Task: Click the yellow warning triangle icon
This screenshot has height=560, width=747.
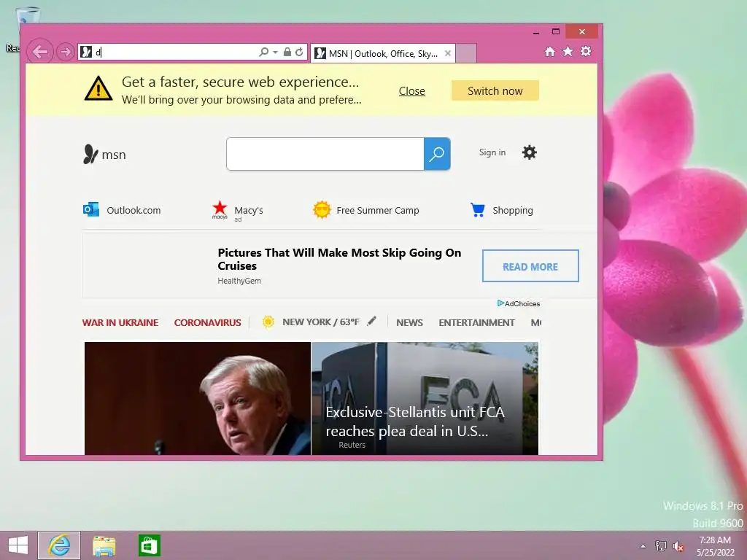Action: [x=98, y=88]
